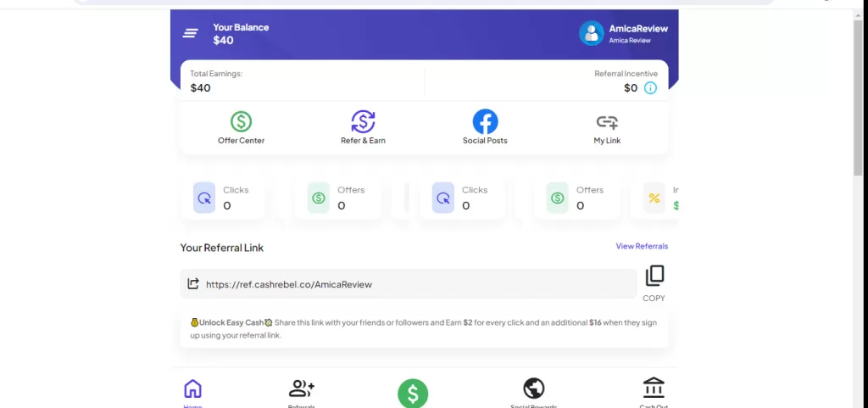This screenshot has width=868, height=408.
Task: Open the hamburger menu icon
Action: point(191,33)
